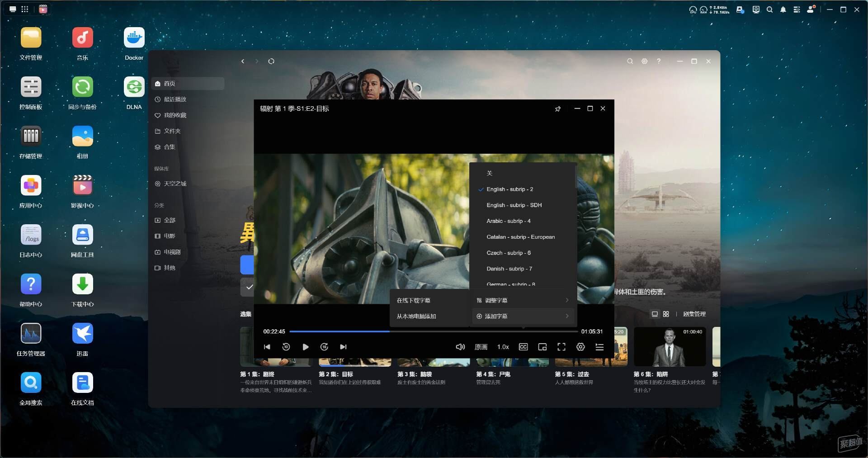Expand 调整字幕 submenu
Viewport: 868px width, 458px height.
(x=523, y=300)
